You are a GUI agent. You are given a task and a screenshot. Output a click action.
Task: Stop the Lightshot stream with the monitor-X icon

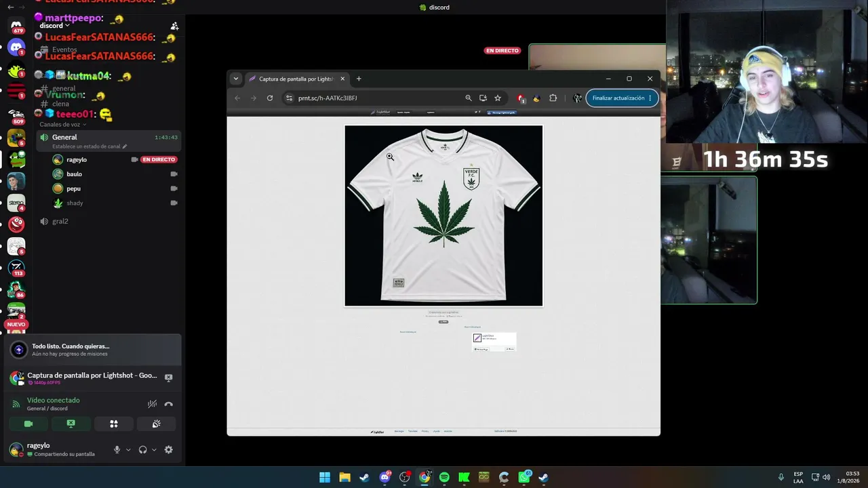point(169,378)
